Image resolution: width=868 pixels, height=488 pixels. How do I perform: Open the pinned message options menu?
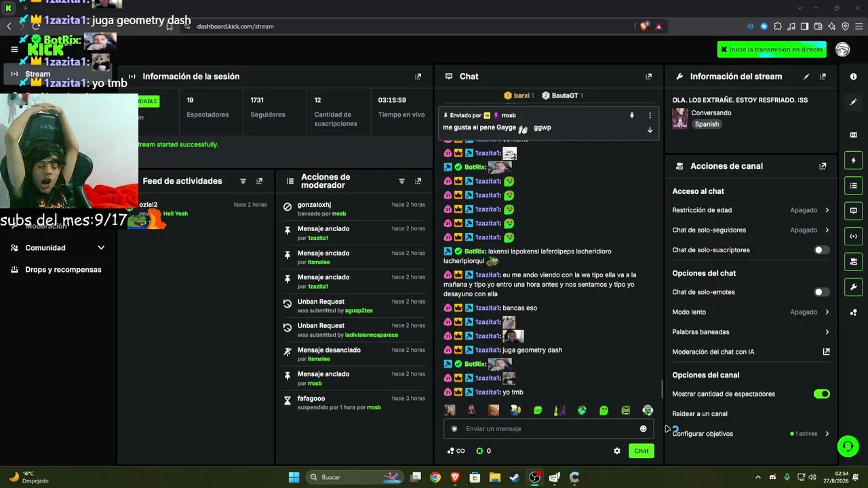650,115
